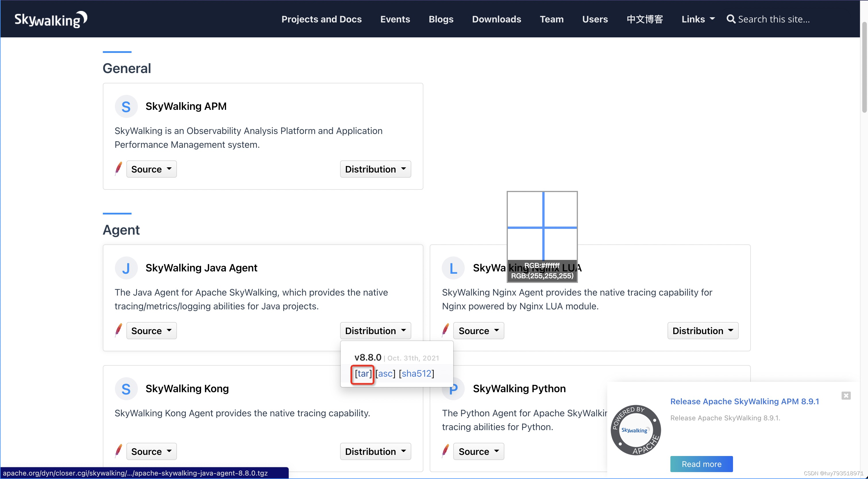Screen dimensions: 868x479
Task: Click the SkyWalking Kong title text
Action: tap(187, 389)
